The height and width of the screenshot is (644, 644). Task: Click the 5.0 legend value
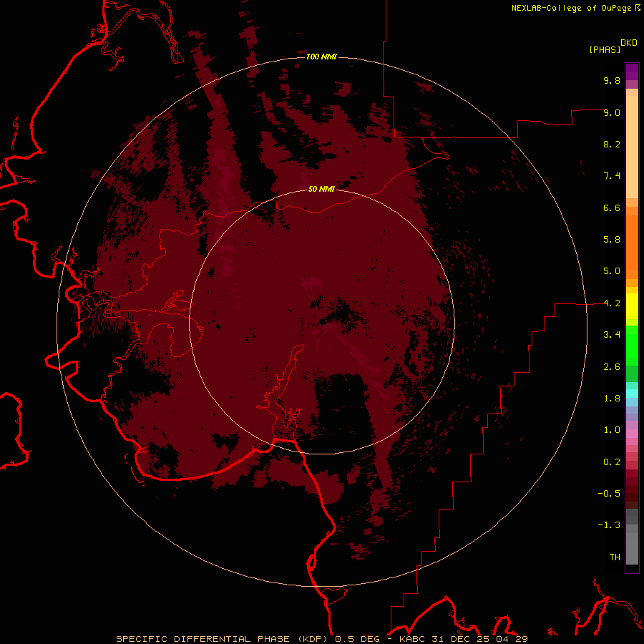coord(612,271)
